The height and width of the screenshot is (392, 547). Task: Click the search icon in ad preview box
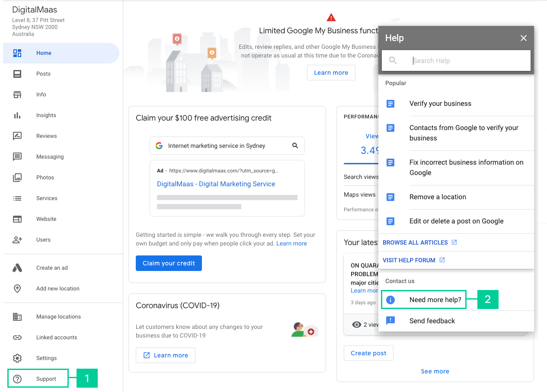click(295, 146)
